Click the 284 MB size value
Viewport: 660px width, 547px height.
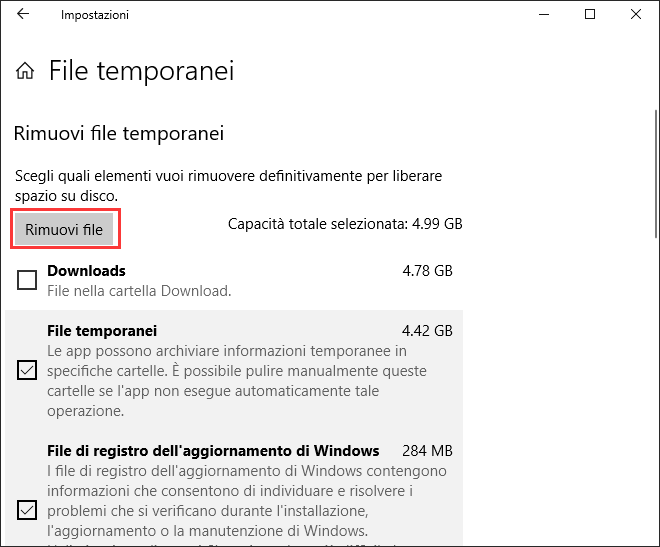point(427,450)
